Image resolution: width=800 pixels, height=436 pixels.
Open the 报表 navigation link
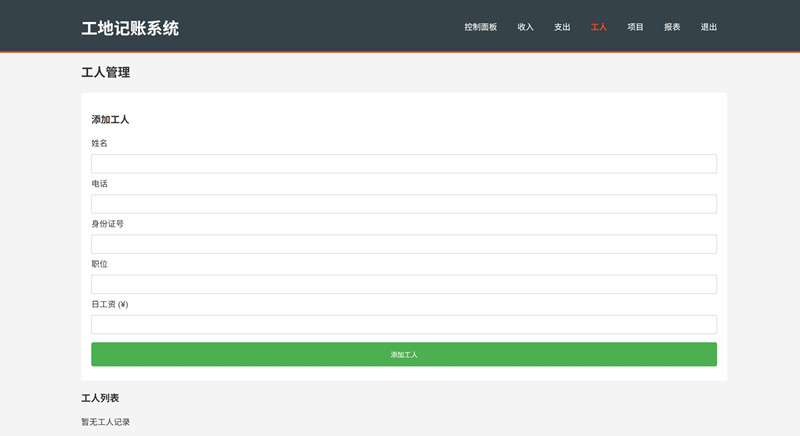pyautogui.click(x=672, y=27)
